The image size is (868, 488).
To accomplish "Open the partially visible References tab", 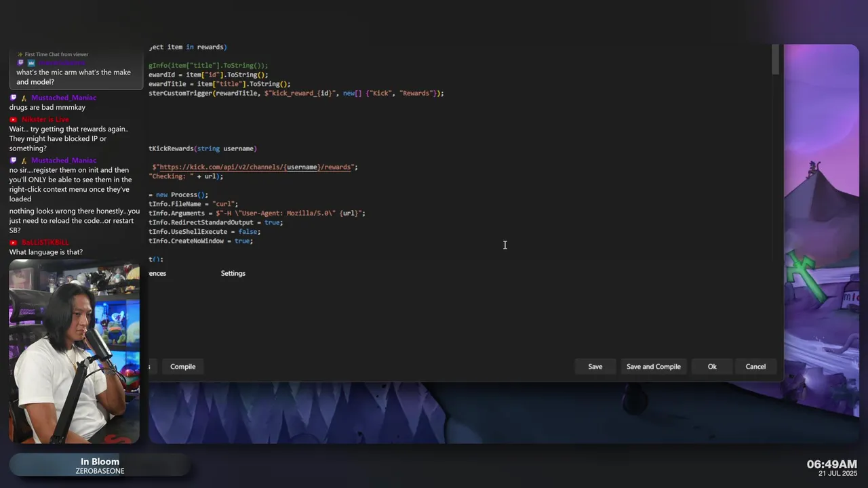I will pos(157,273).
